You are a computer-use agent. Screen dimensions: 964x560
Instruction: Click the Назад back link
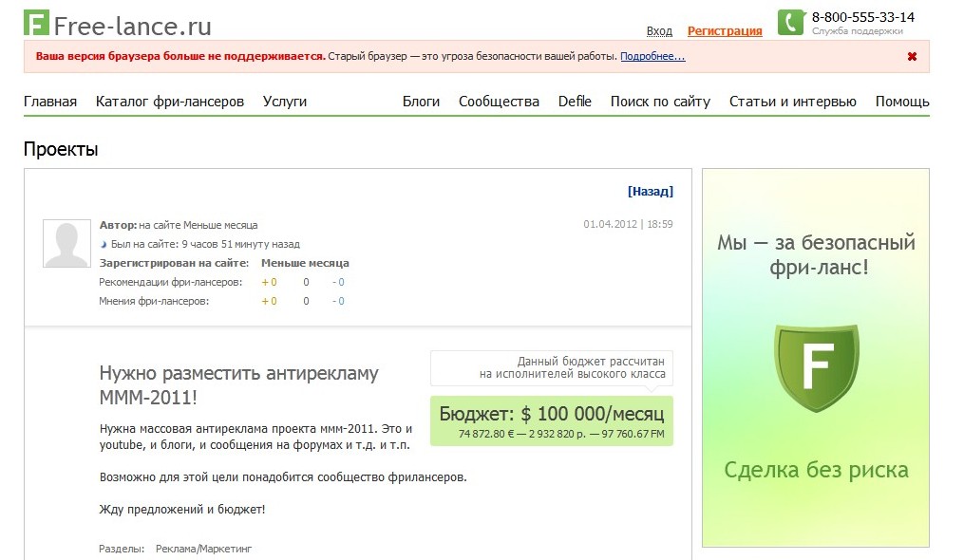click(x=650, y=192)
